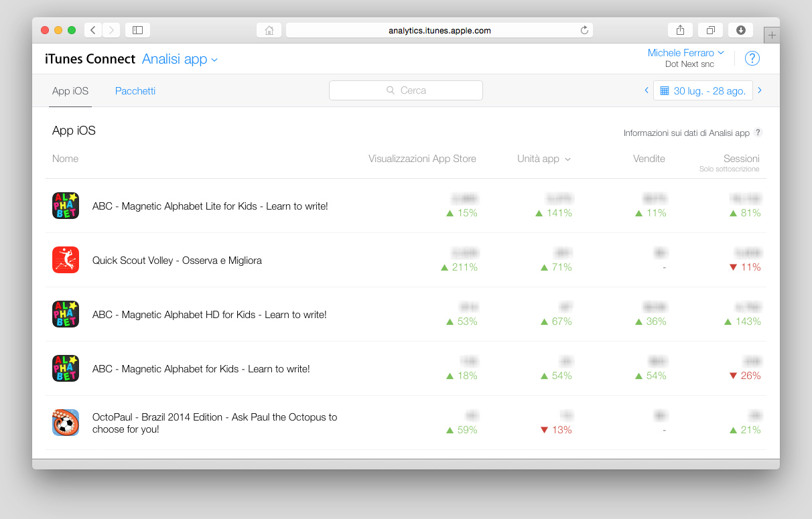812x519 pixels.
Task: Add a new tab with plus button
Action: click(772, 35)
